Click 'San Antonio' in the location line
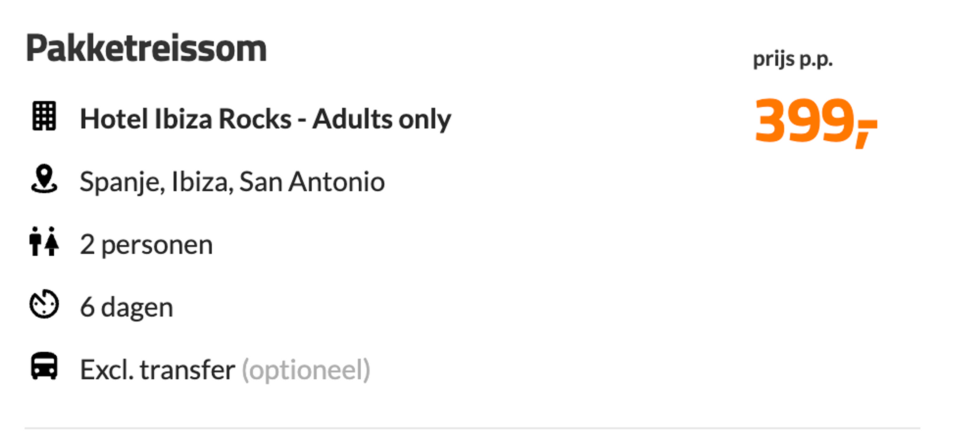Screen dimensions: 980x435 312,182
